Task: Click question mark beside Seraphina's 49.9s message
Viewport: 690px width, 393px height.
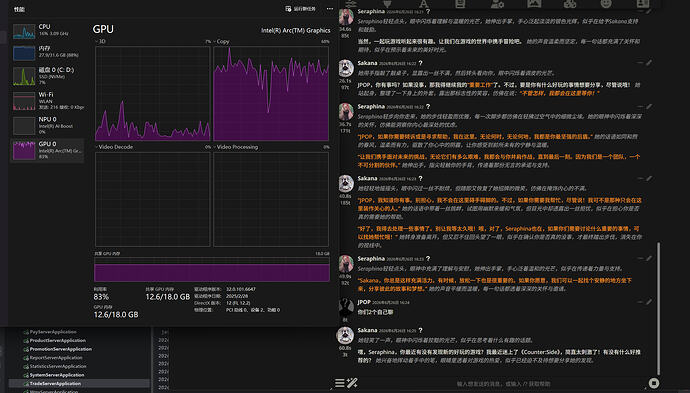Action: tap(428, 259)
